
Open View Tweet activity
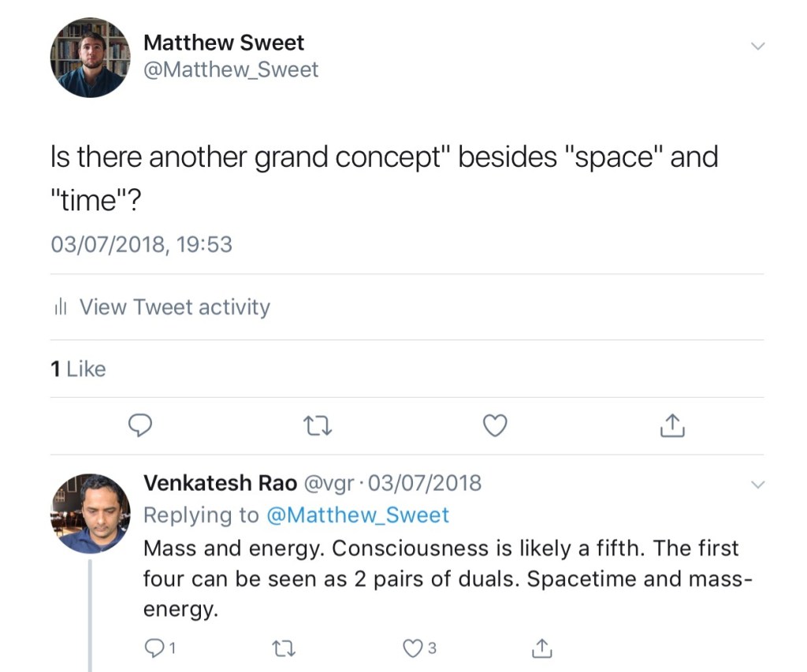174,307
